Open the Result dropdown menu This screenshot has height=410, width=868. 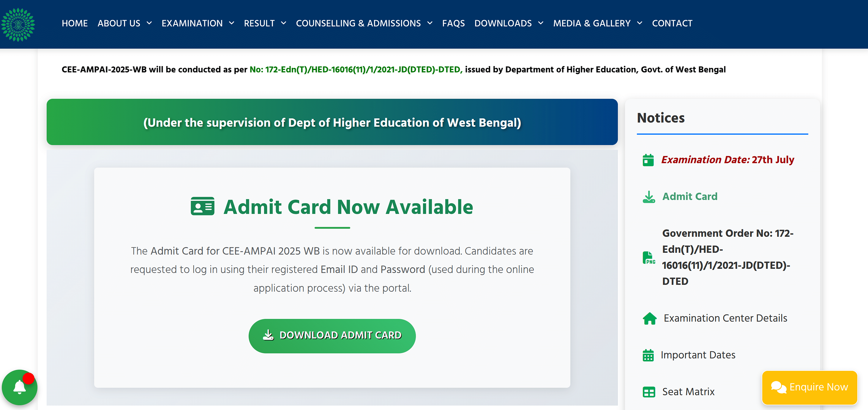point(265,23)
